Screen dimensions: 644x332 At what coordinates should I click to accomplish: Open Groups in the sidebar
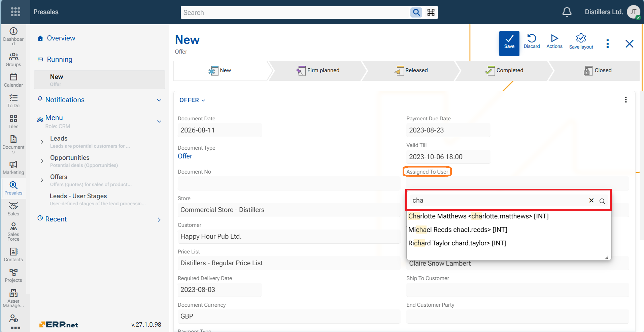13,59
